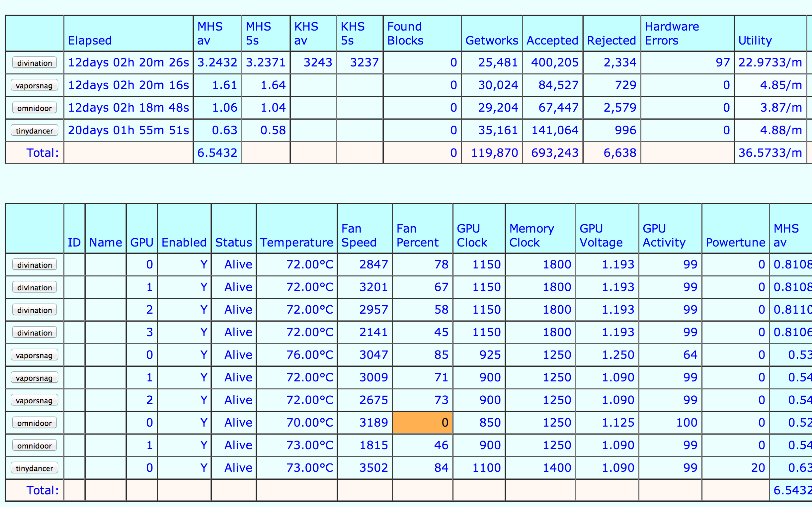
Task: Click the tinydancer button in the summary table
Action: click(35, 131)
